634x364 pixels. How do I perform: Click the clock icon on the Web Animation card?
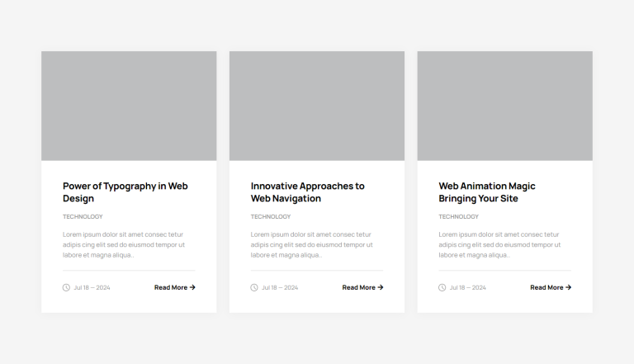(x=442, y=287)
